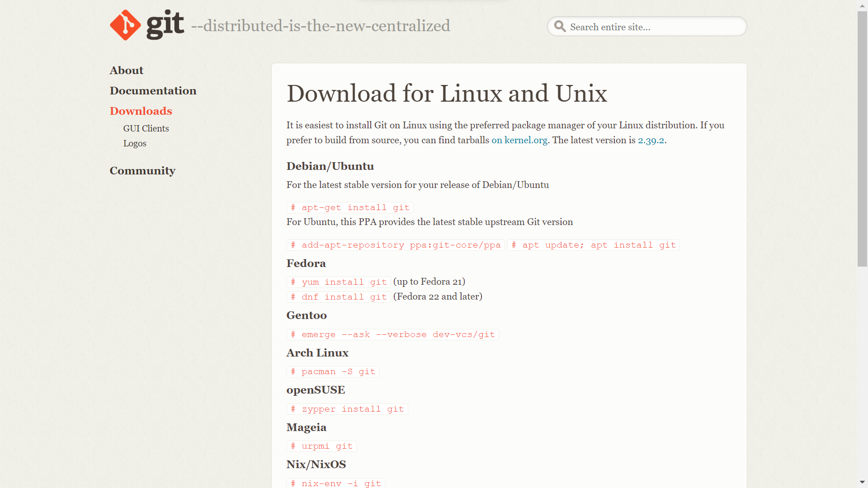The height and width of the screenshot is (488, 868).
Task: Click the 'Mageia' heading
Action: coord(306,427)
